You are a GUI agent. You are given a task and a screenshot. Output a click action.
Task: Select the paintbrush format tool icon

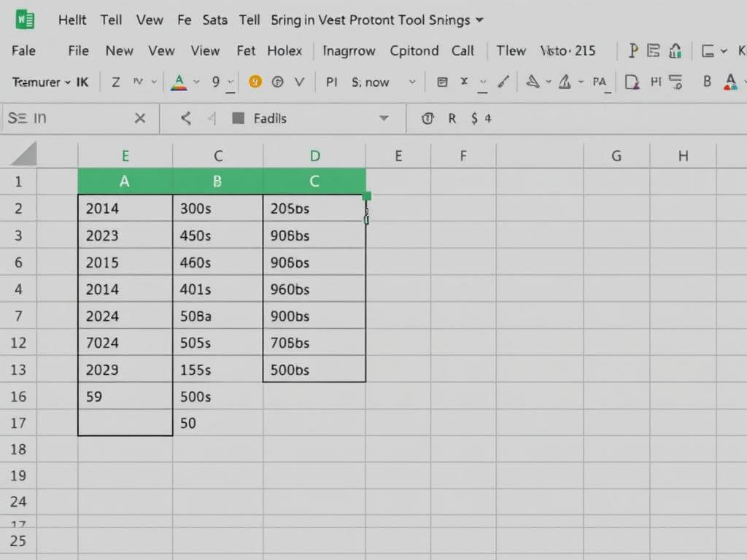click(x=503, y=82)
